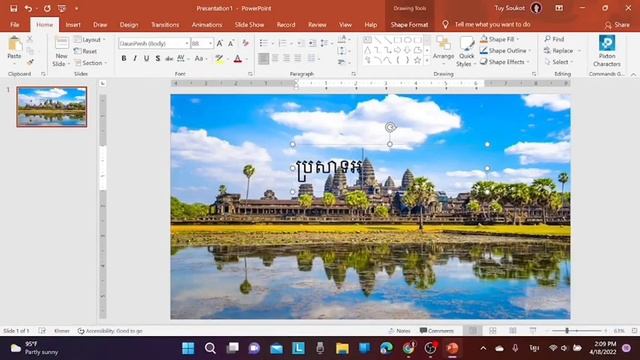Open Quick Styles gallery
Image resolution: width=640 pixels, height=360 pixels.
tap(466, 51)
